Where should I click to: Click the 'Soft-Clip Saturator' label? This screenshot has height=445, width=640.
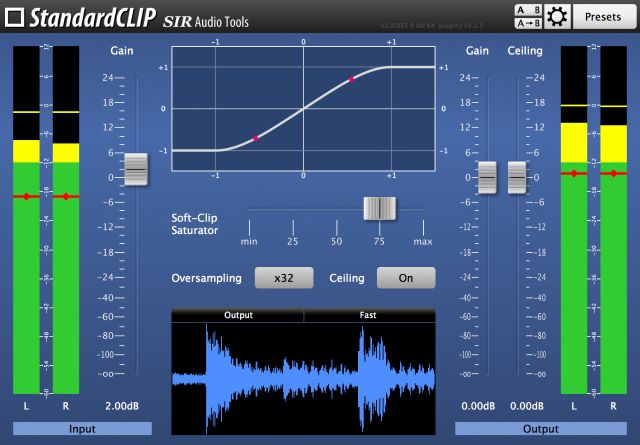(x=194, y=224)
